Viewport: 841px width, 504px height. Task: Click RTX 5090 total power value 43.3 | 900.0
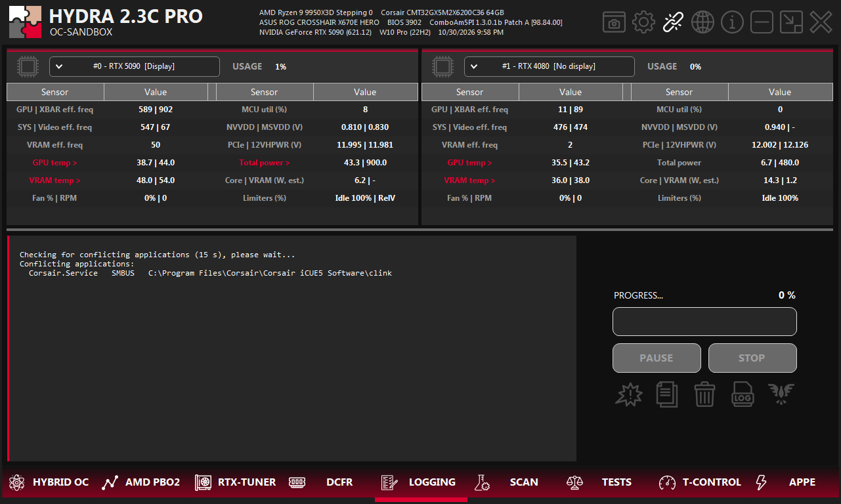coord(365,163)
